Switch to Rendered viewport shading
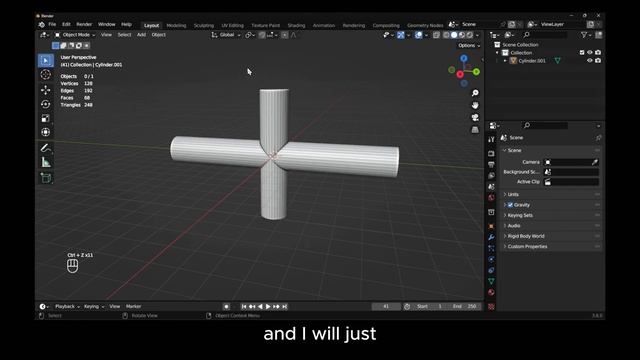The height and width of the screenshot is (360, 640). pyautogui.click(x=470, y=35)
